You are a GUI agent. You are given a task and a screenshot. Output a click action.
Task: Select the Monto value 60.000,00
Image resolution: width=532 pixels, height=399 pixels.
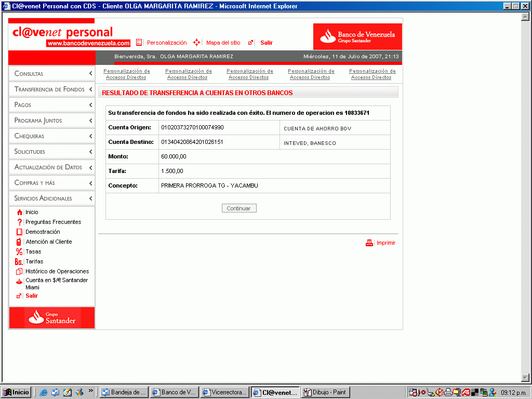tap(174, 157)
